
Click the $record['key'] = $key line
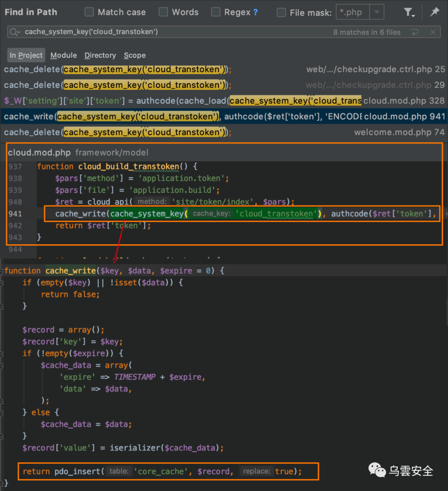(72, 342)
